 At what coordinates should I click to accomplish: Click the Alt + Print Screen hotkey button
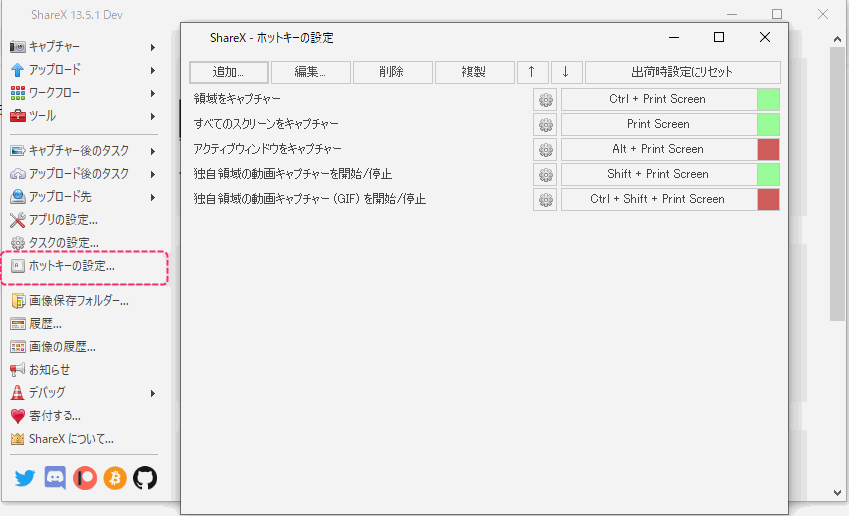[x=658, y=149]
